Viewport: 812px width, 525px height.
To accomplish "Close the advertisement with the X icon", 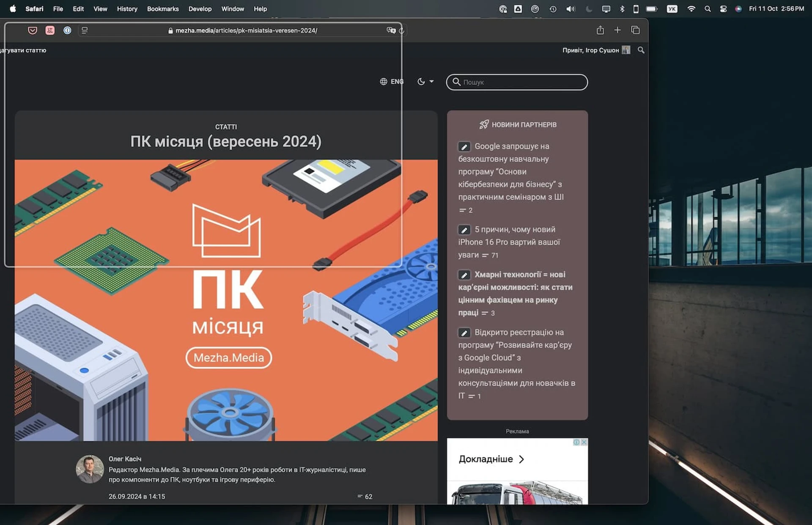I will [584, 442].
